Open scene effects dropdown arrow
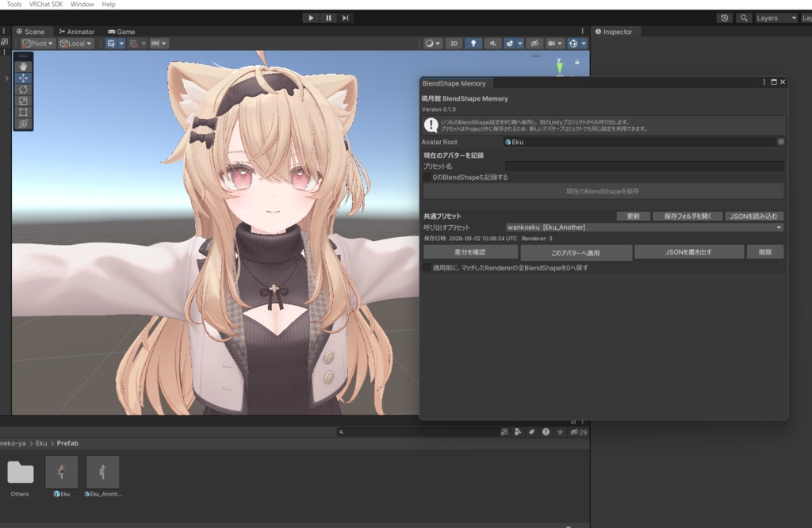Screen dimensions: 812x528 coord(520,44)
